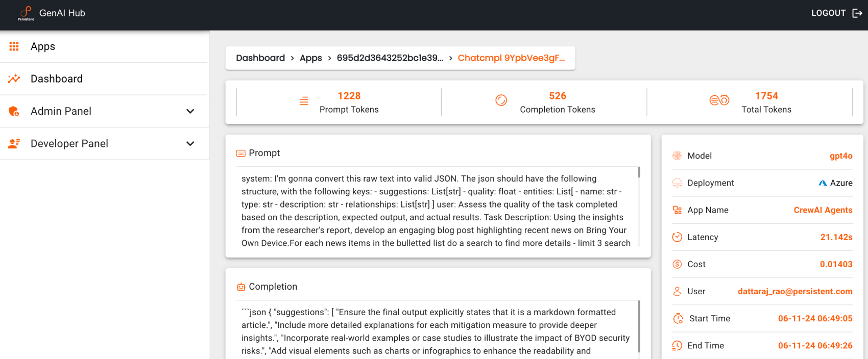Click the User person icon
The height and width of the screenshot is (359, 868).
677,291
